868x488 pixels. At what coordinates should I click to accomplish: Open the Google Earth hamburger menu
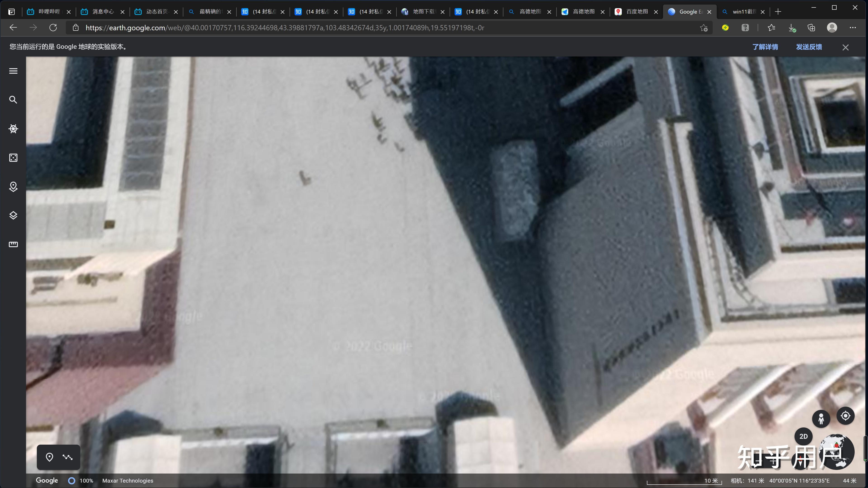(x=13, y=71)
